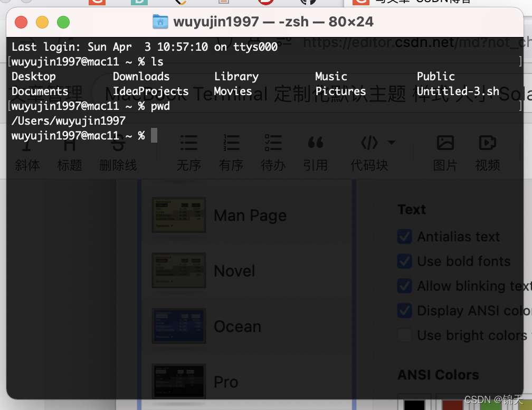Viewport: 532px width, 410px height.
Task: Click 'Untitled-3.sh' in ls output
Action: (x=458, y=91)
